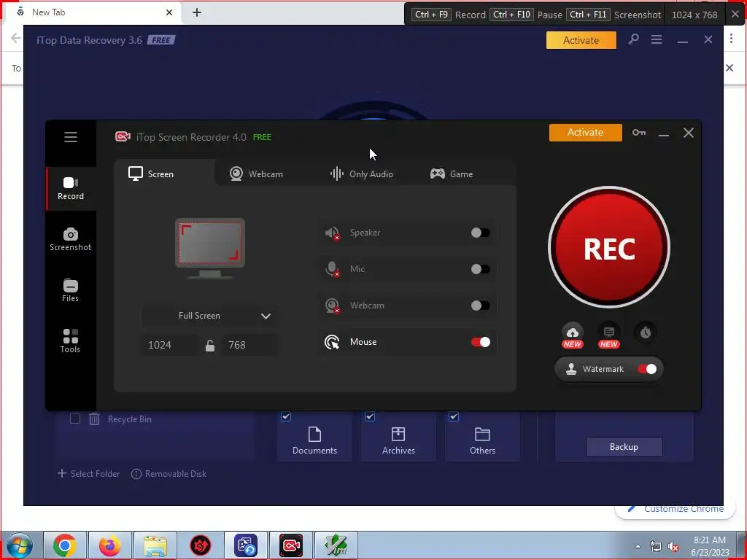Switch to the Game recording tab

452,174
